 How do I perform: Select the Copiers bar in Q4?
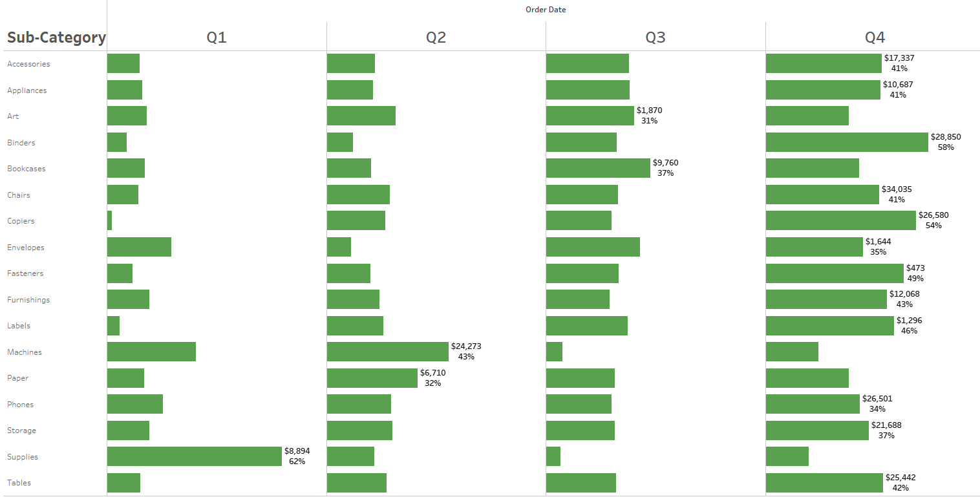coord(840,220)
